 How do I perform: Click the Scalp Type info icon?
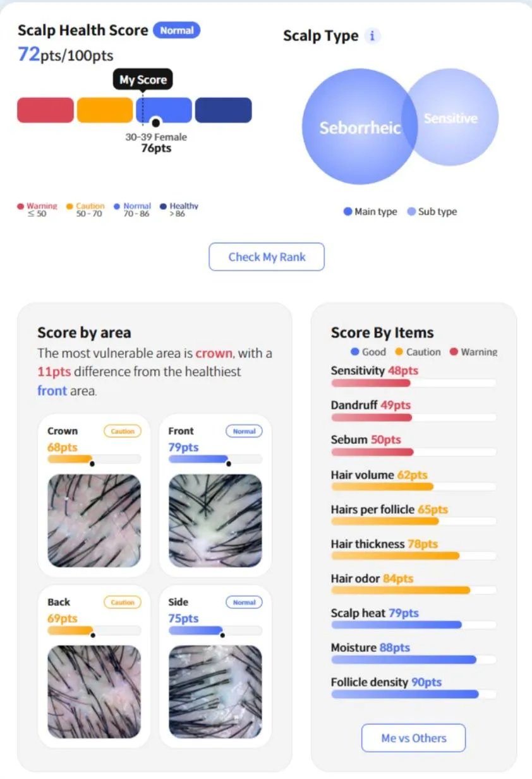[372, 36]
